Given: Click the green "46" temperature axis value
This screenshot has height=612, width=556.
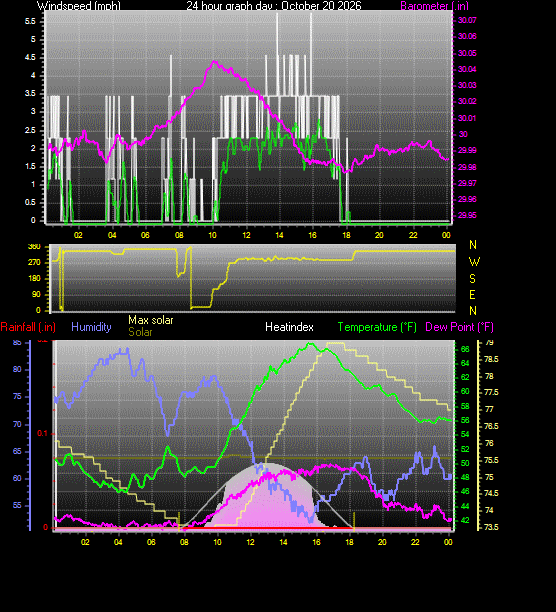Looking at the screenshot, I should tap(465, 492).
